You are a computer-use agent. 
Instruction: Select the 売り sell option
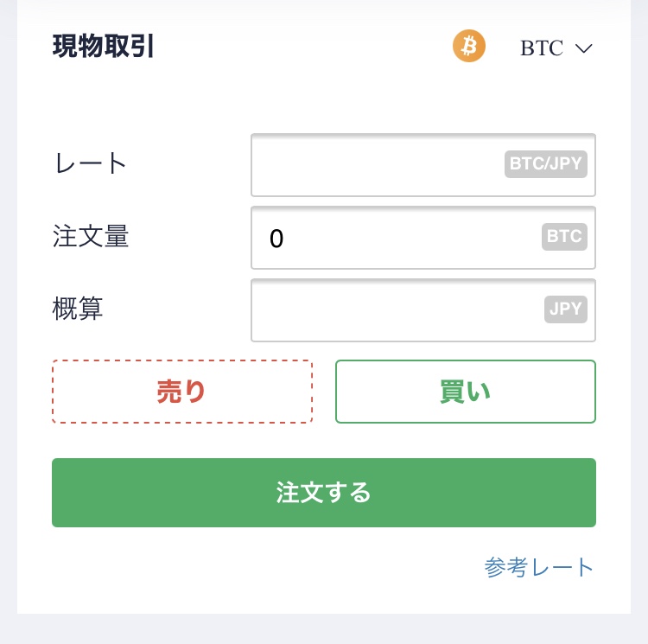pyautogui.click(x=181, y=392)
